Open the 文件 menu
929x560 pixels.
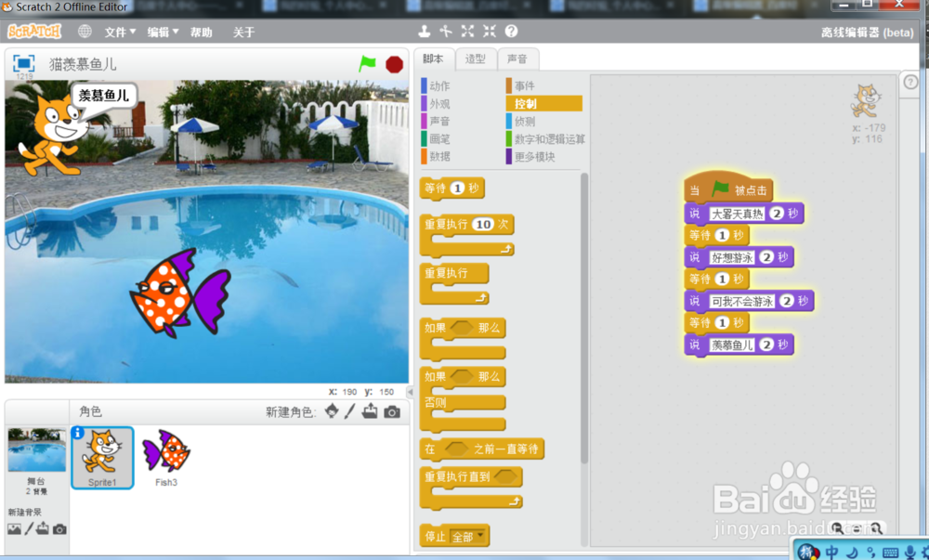tap(120, 32)
